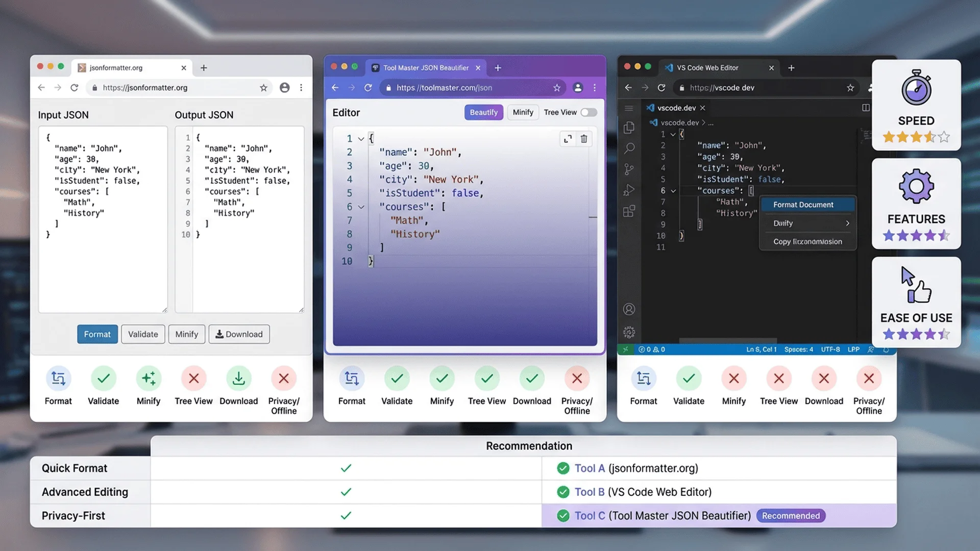Viewport: 980px width, 551px height.
Task: Bookmark jsonformatter.org with the star icon
Action: click(263, 88)
